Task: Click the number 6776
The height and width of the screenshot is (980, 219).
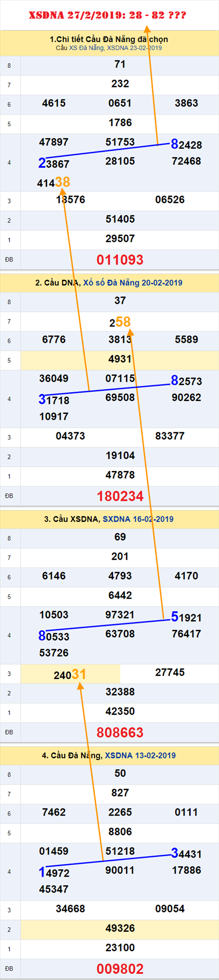Action: click(x=54, y=339)
